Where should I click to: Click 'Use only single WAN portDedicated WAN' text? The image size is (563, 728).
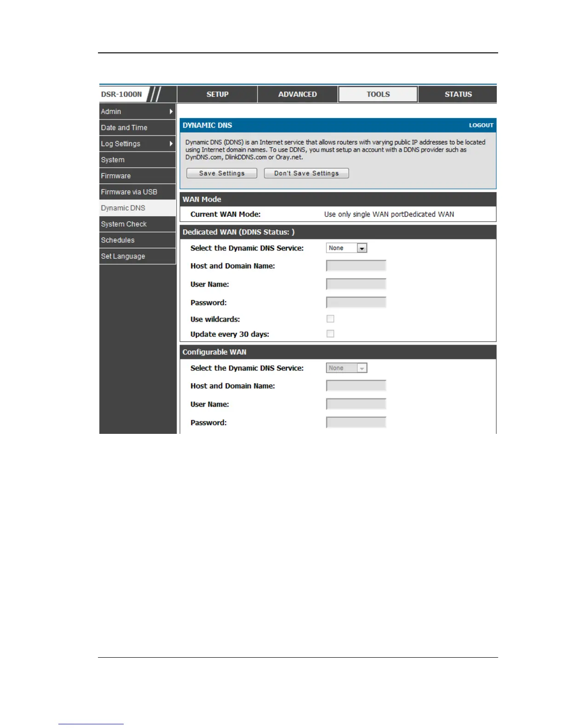[389, 214]
